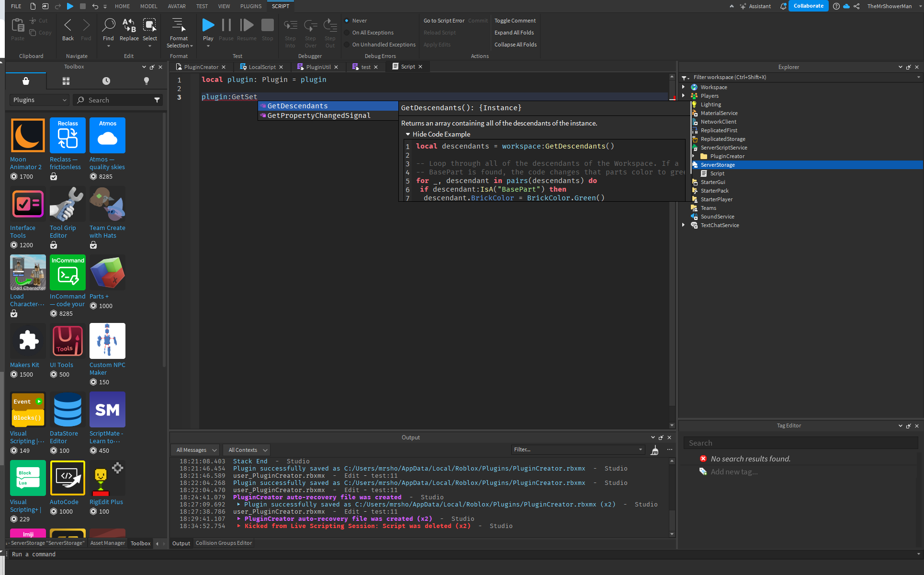Select the AutoCode plugin thumbnail
The width and height of the screenshot is (924, 575).
pos(68,478)
